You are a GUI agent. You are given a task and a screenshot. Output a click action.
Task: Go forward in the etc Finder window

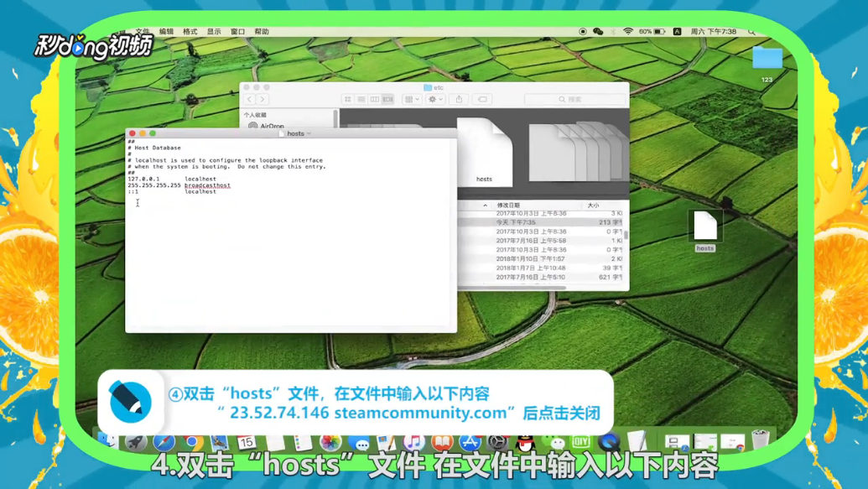pyautogui.click(x=262, y=99)
